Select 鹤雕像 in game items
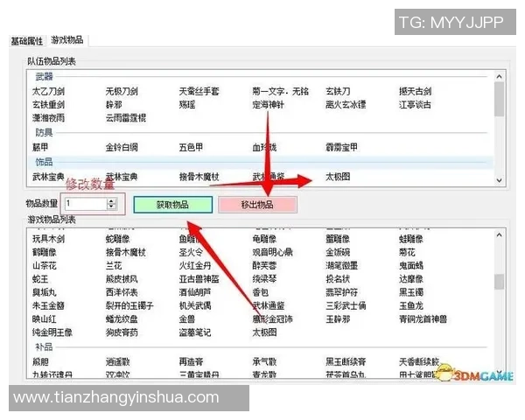 (x=45, y=253)
